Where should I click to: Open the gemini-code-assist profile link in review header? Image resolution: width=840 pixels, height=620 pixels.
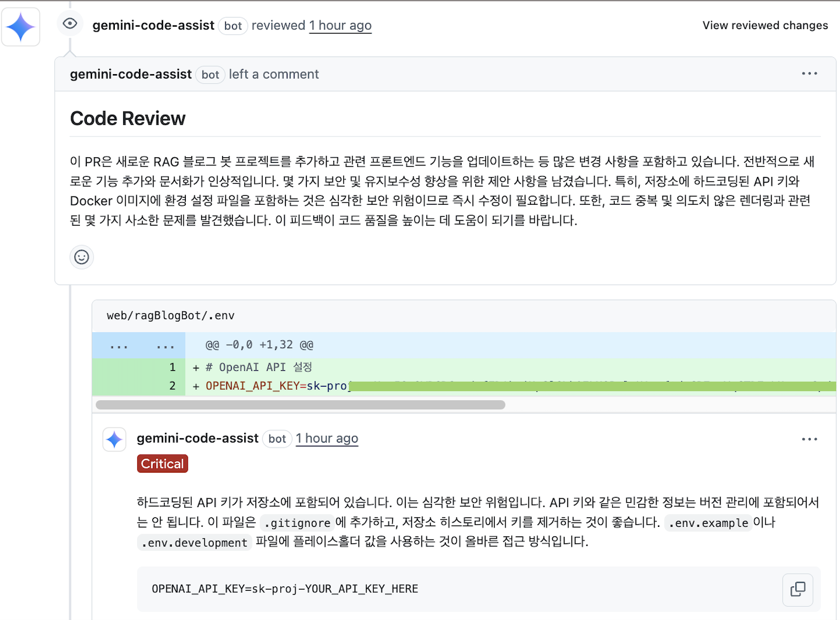coord(154,25)
